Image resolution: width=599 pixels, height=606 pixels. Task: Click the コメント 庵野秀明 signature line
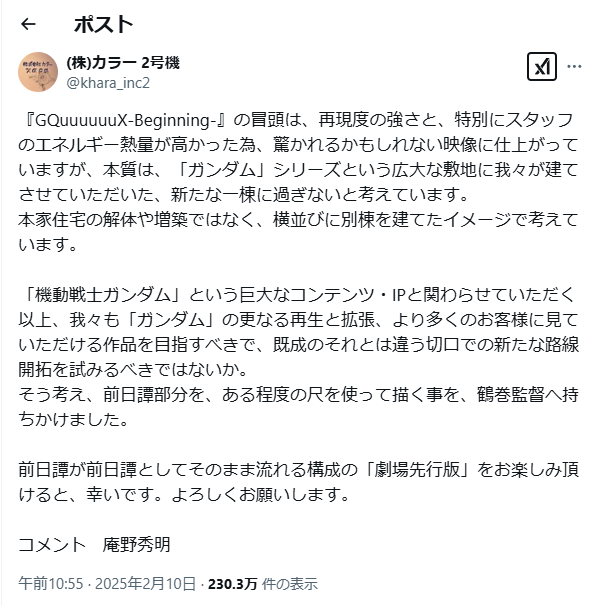[95, 545]
